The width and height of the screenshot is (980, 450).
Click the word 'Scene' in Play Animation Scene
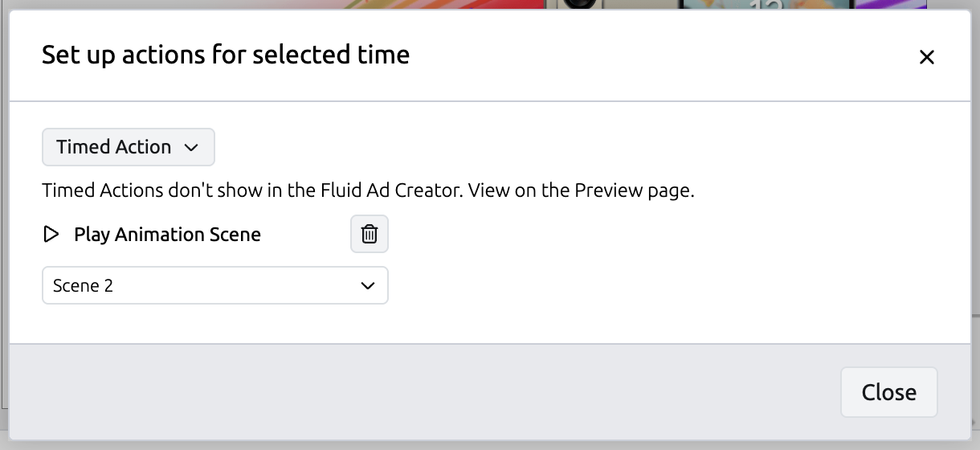[x=235, y=235]
